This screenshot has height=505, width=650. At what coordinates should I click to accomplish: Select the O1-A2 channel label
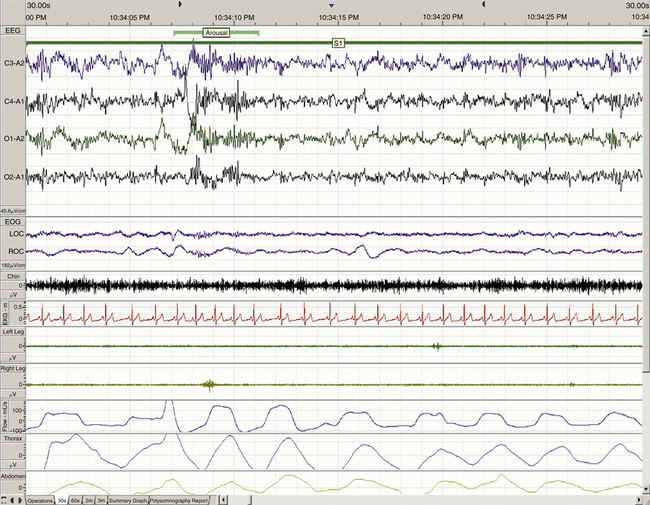click(x=14, y=138)
